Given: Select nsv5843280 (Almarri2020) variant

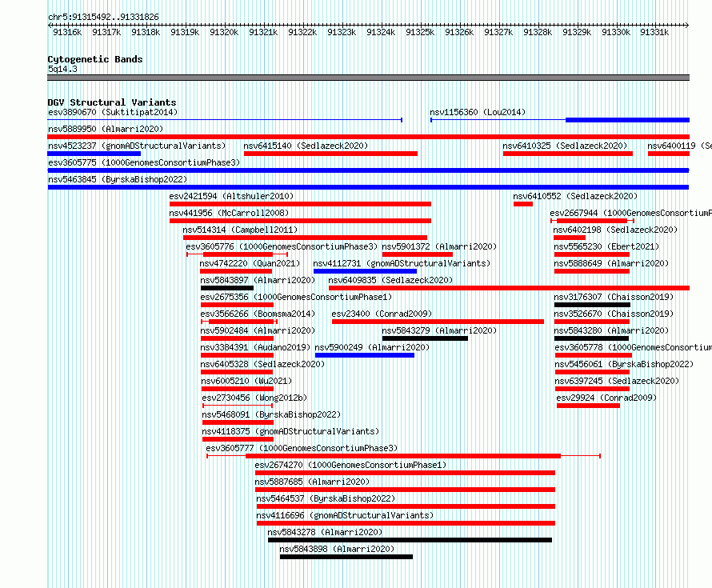Looking at the screenshot, I should click(611, 330).
